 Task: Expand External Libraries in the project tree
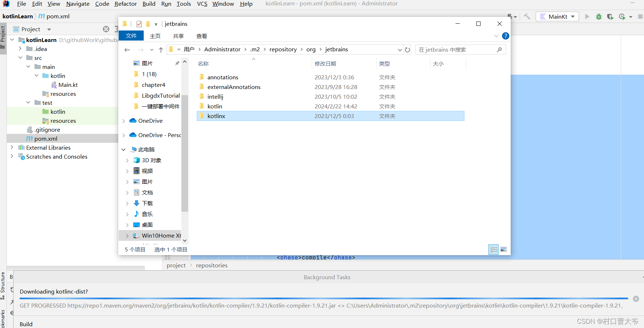pos(12,147)
